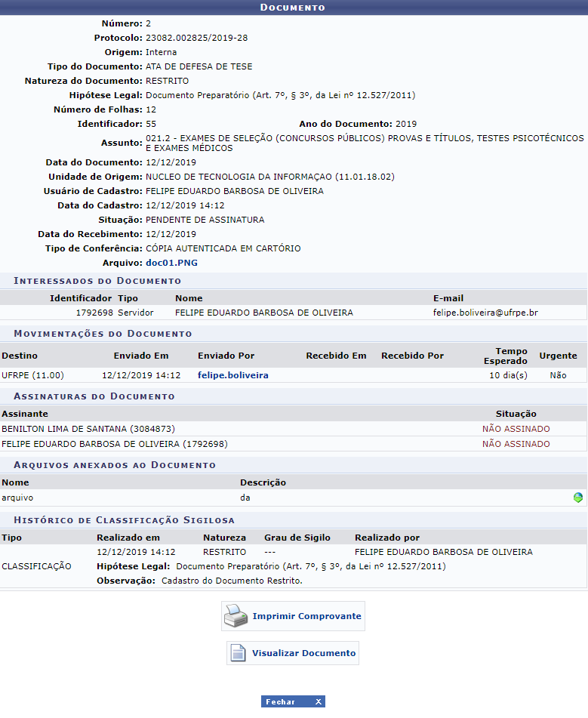Click signer FELIPE EDUARDO BARBOSA DE OLIVEIRA (1792698)

[115, 444]
